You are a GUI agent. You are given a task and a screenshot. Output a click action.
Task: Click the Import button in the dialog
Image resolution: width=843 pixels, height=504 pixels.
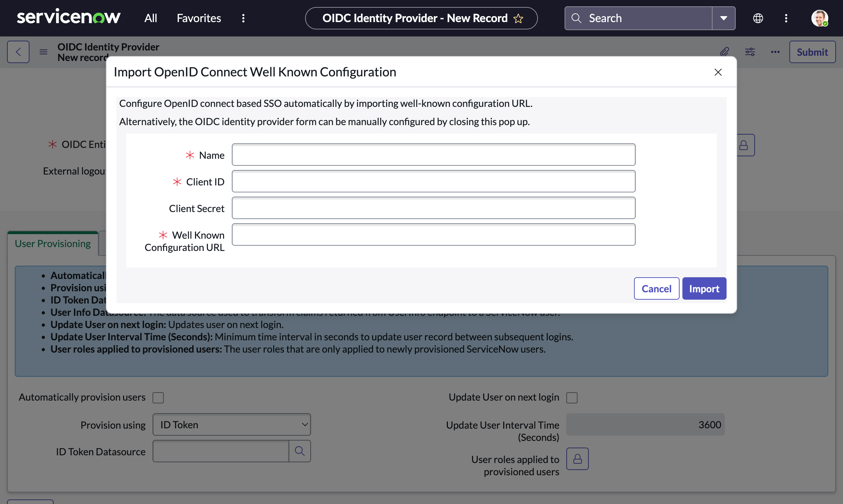tap(704, 288)
